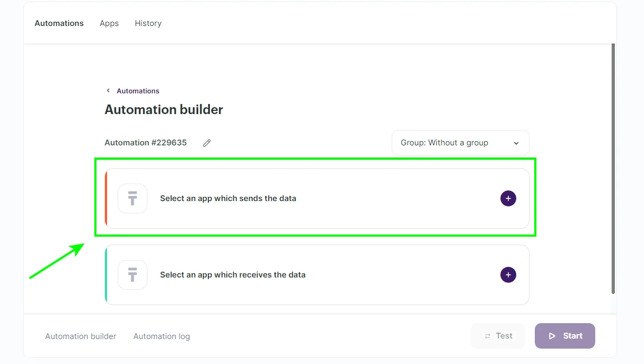644x364 pixels.
Task: Open the Group: Without a group dropdown
Action: click(x=460, y=143)
